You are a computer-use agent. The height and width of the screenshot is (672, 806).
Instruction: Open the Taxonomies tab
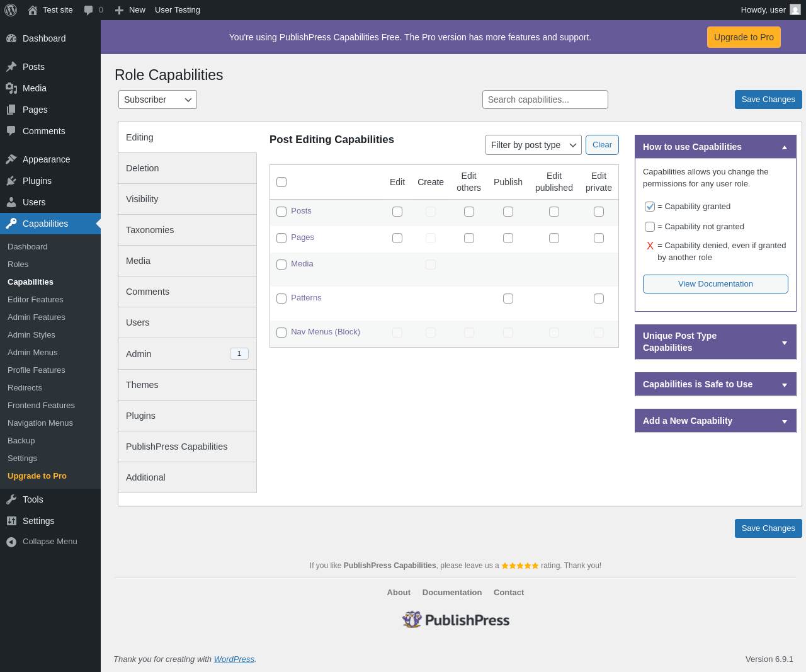[187, 230]
